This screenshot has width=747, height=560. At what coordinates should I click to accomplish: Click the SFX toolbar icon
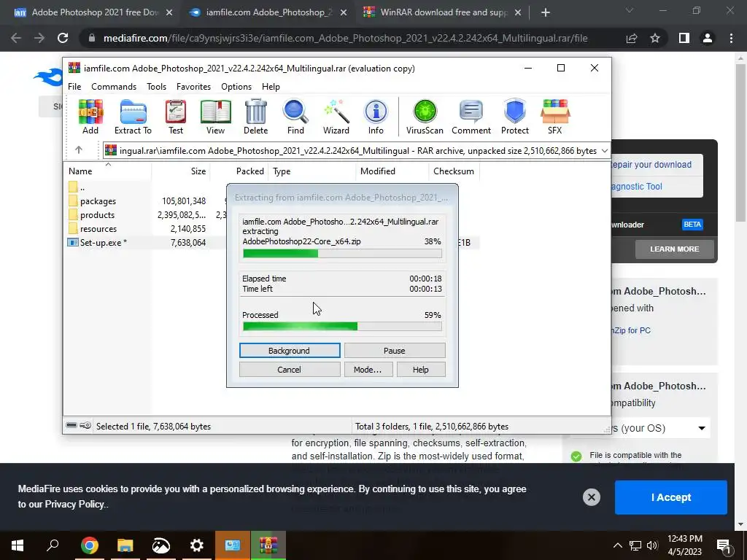click(555, 117)
